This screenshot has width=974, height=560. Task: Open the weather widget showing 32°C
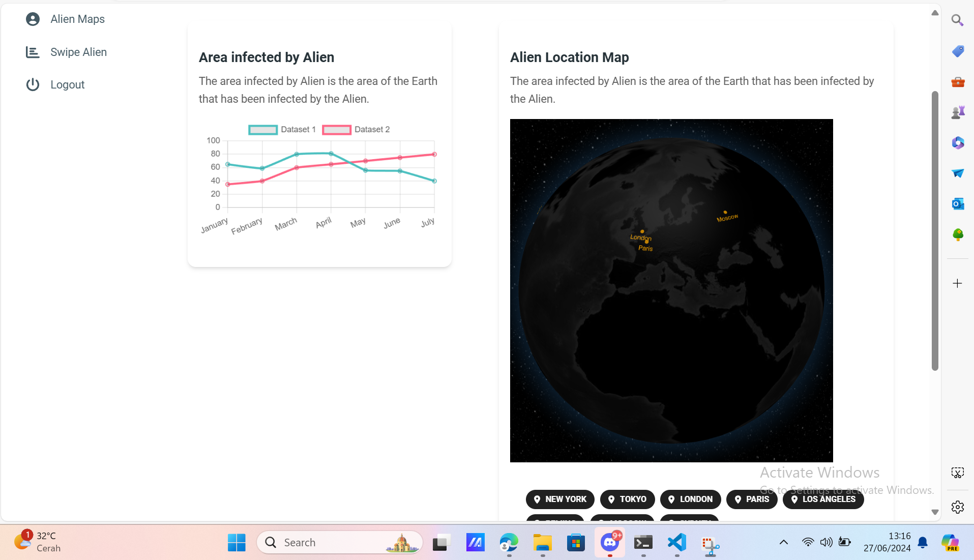[x=37, y=542]
